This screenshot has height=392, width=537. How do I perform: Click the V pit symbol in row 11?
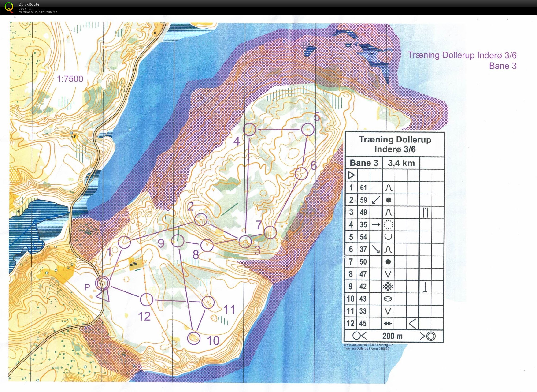(388, 311)
